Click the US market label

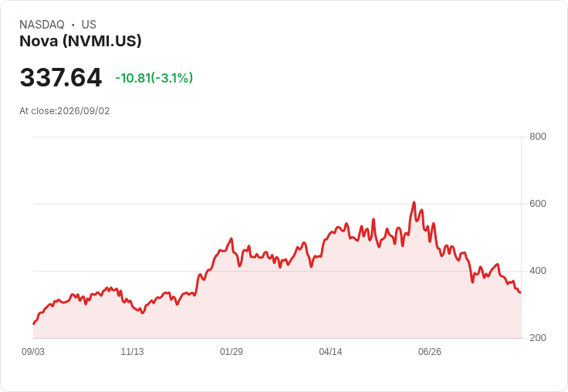(89, 25)
